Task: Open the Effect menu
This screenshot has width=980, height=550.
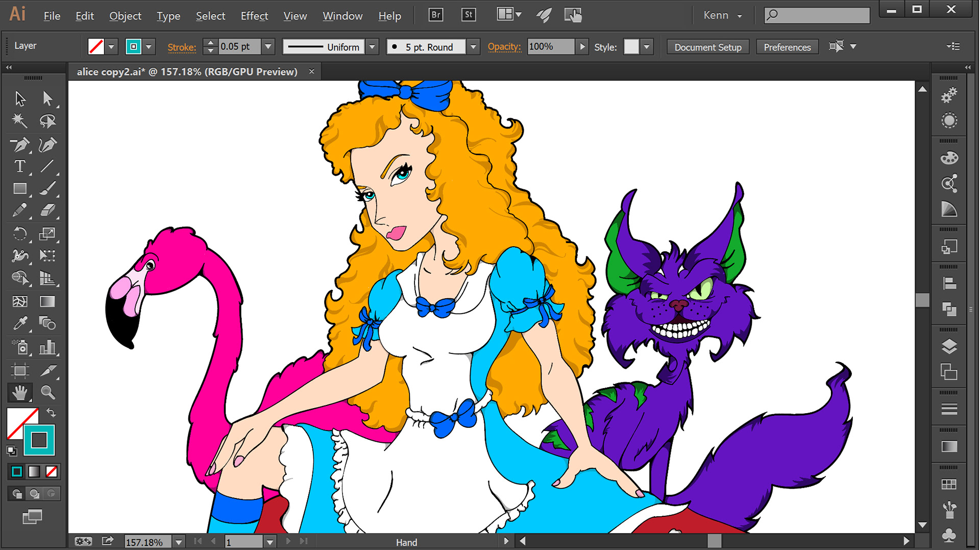Action: (x=254, y=16)
